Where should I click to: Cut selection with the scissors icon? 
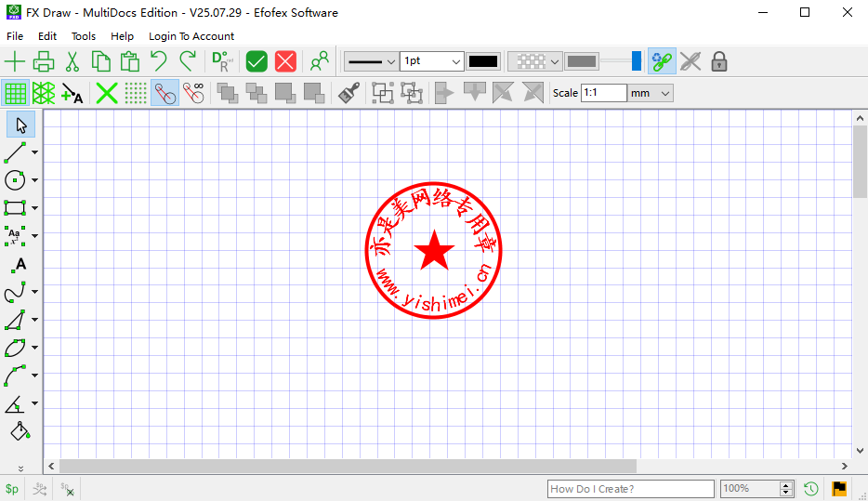(x=72, y=61)
